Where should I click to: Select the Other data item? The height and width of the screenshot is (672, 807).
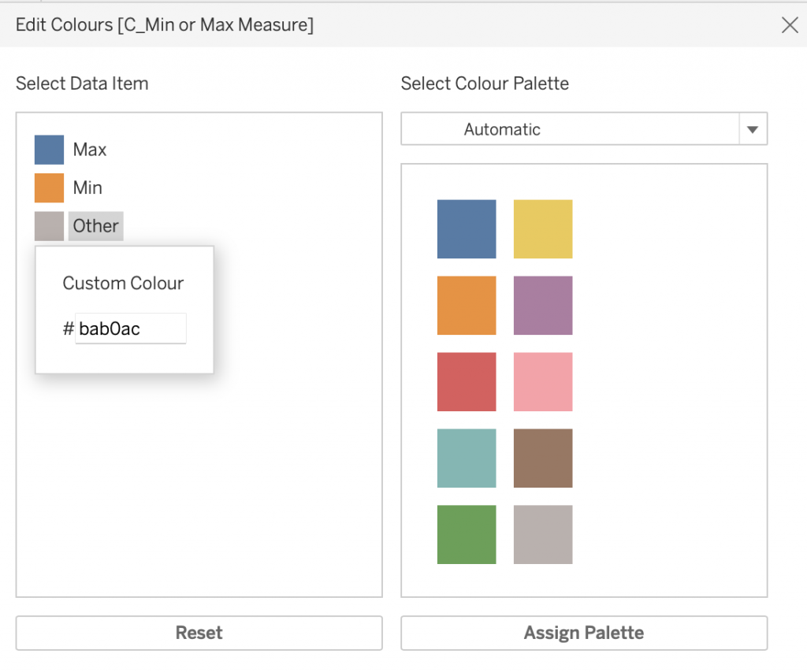[95, 226]
